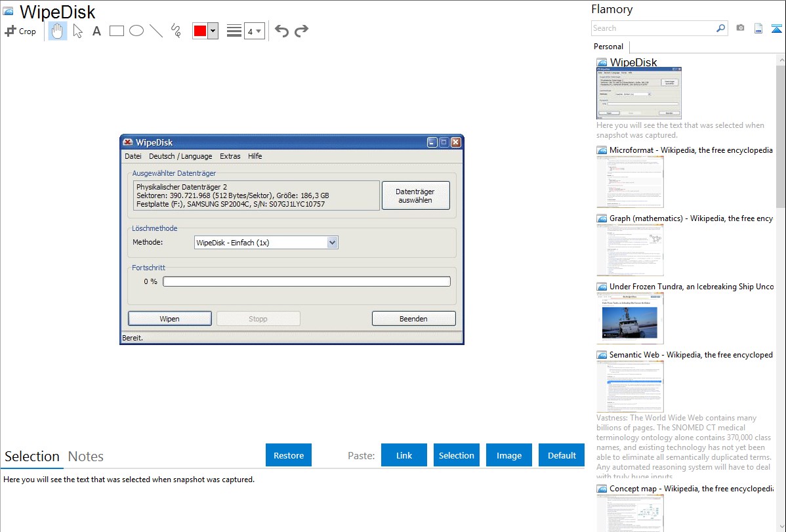
Task: Choose the arrow pointer tool
Action: coord(77,31)
